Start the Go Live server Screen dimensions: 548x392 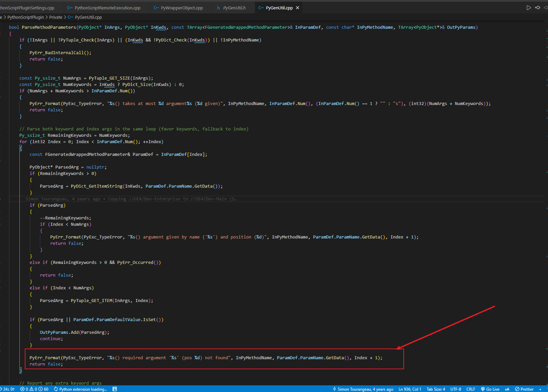[491, 389]
